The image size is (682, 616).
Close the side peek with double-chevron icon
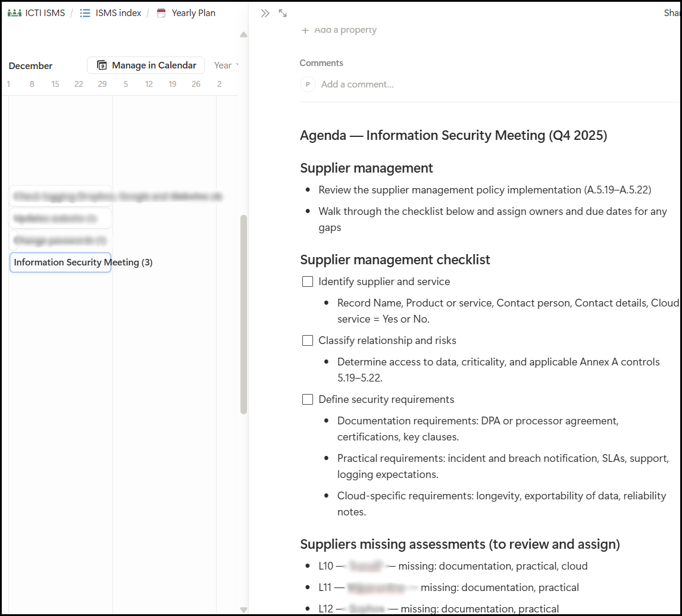pyautogui.click(x=265, y=13)
